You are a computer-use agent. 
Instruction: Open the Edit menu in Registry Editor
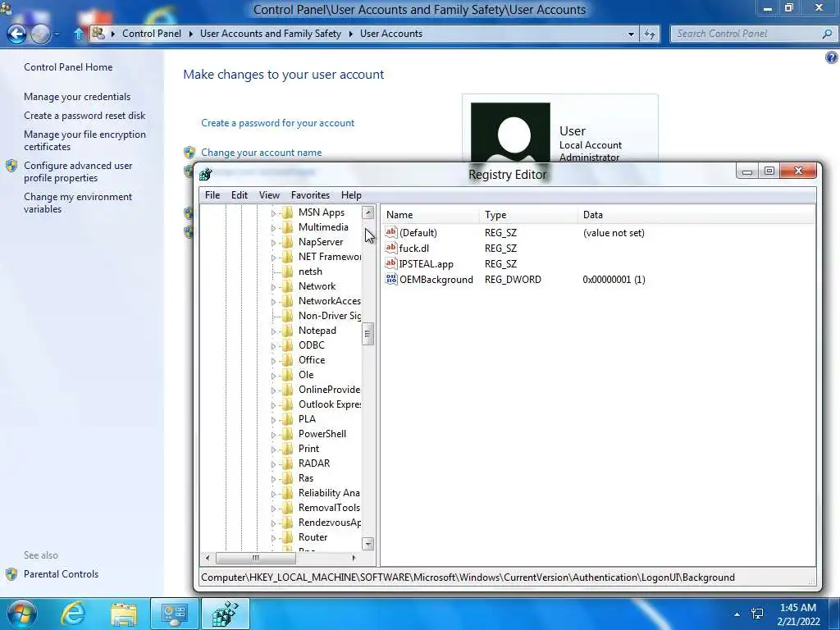tap(239, 195)
